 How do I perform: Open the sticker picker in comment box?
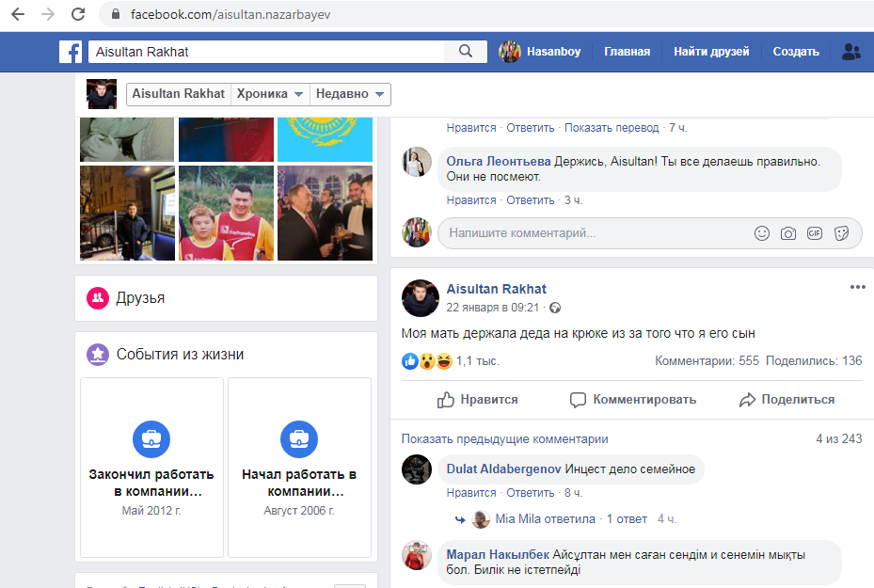pyautogui.click(x=842, y=233)
